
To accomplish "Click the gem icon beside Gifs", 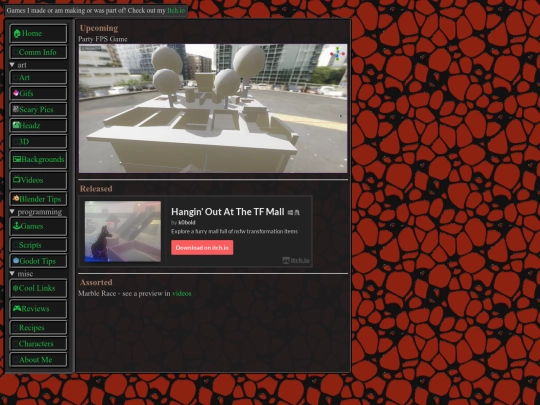I will click(x=15, y=93).
